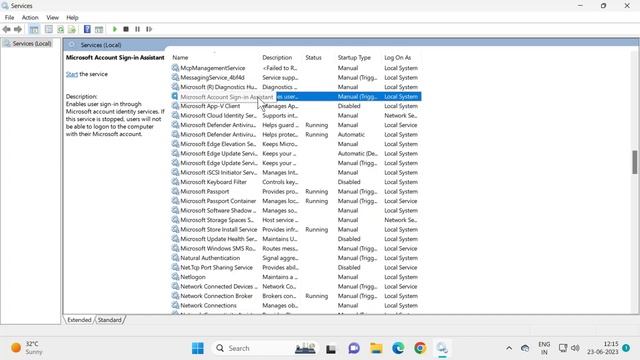Screen dimensions: 640x360
Task: Click vertical scrollbar thumb in services list
Action: pyautogui.click(x=634, y=162)
